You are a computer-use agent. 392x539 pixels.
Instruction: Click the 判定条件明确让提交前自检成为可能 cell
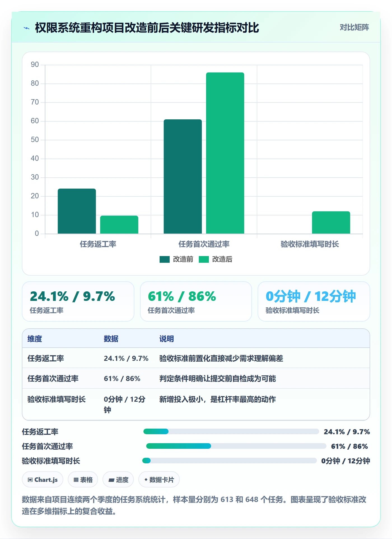pyautogui.click(x=218, y=378)
